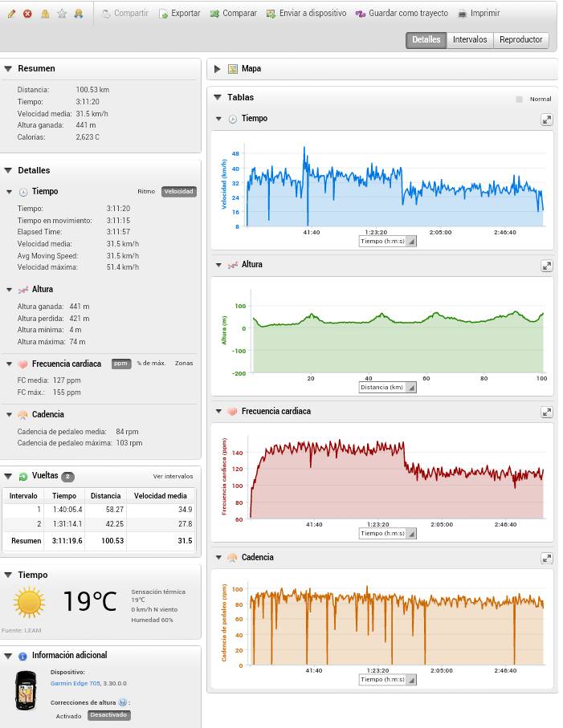Click the Ver intervalos link

(173, 476)
